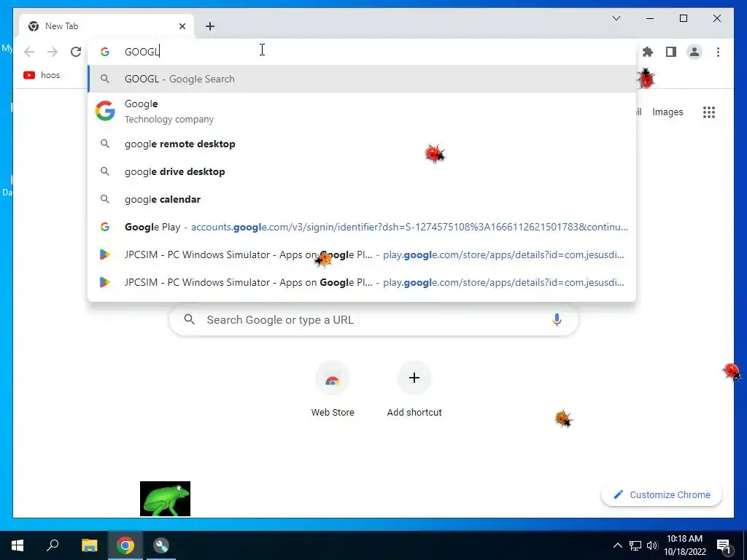This screenshot has width=747, height=560.
Task: Open the Web Store shortcut
Action: click(333, 389)
